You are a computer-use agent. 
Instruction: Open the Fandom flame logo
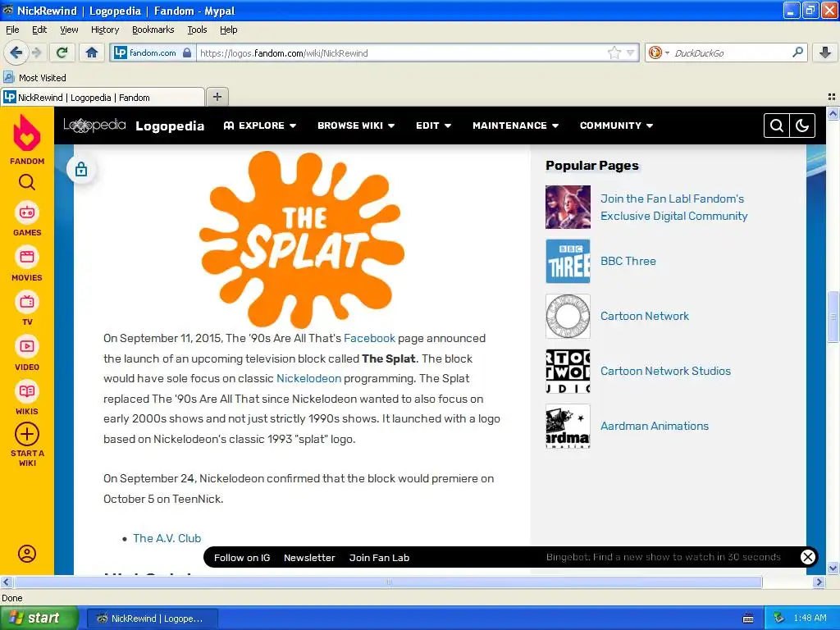point(27,134)
